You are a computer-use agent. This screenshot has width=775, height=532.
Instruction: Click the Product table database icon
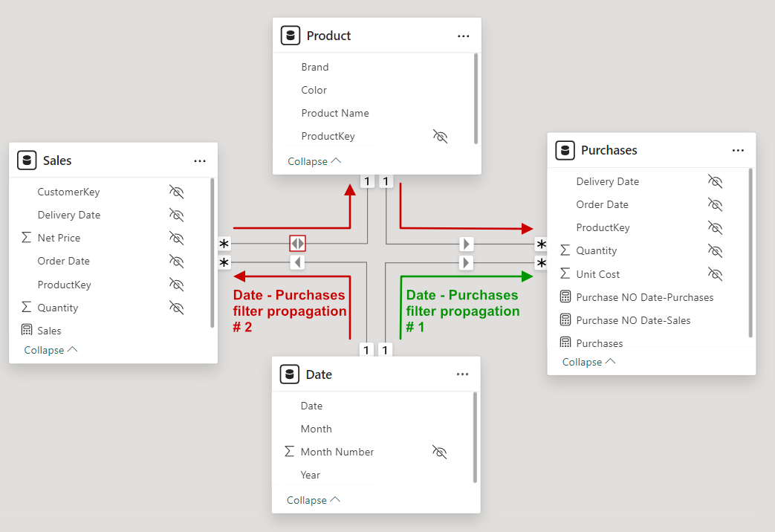tap(290, 36)
